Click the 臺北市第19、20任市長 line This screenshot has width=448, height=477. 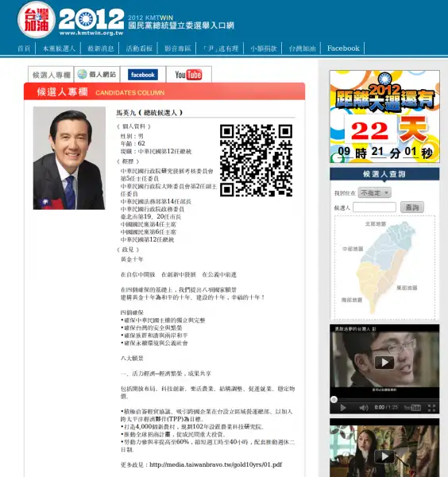tap(151, 216)
